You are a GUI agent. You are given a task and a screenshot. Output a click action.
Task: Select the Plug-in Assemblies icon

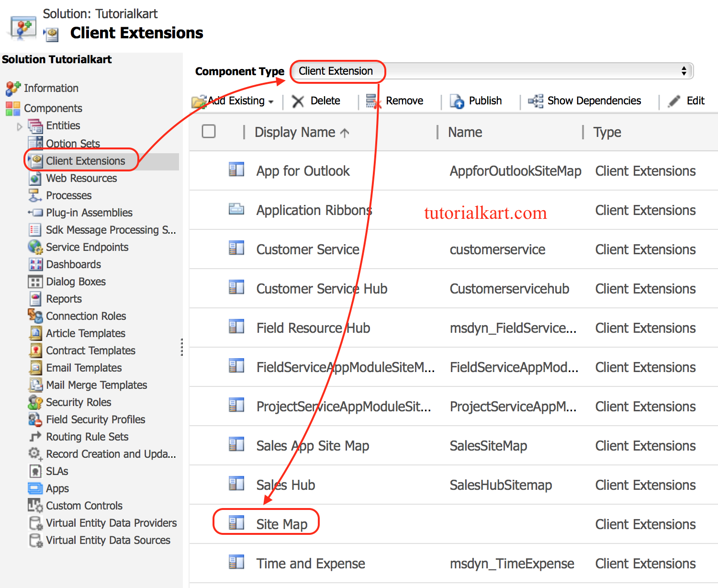coord(35,213)
